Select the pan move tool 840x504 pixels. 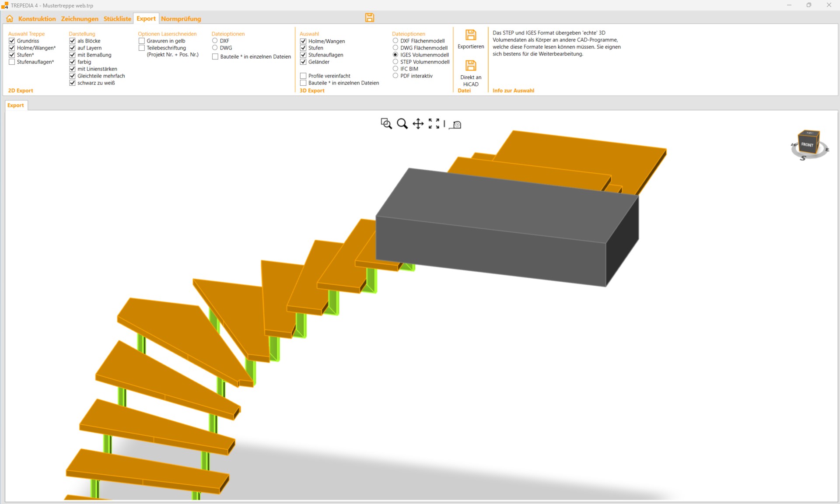click(x=418, y=124)
